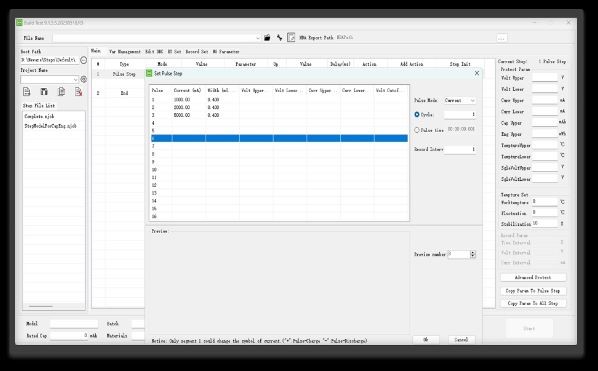Open the Var Management tab
598x371 pixels.
[x=125, y=51]
